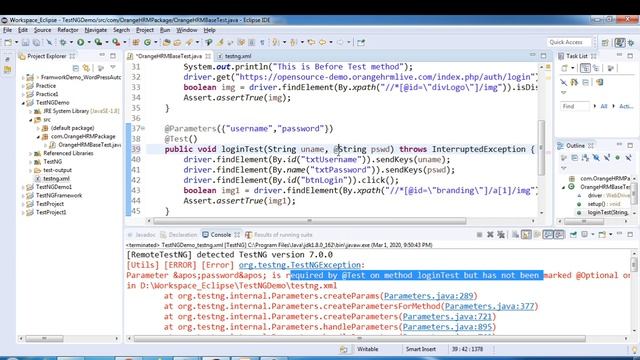Viewport: 640px width, 360px height.
Task: Toggle Show Console on standard error change
Action: 559,235
